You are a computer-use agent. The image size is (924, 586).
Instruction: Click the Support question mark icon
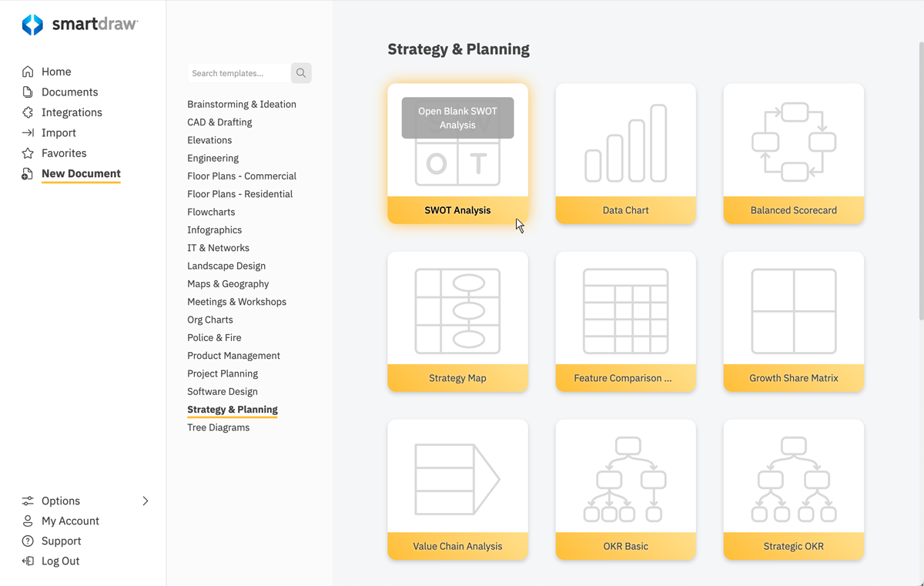click(x=28, y=541)
